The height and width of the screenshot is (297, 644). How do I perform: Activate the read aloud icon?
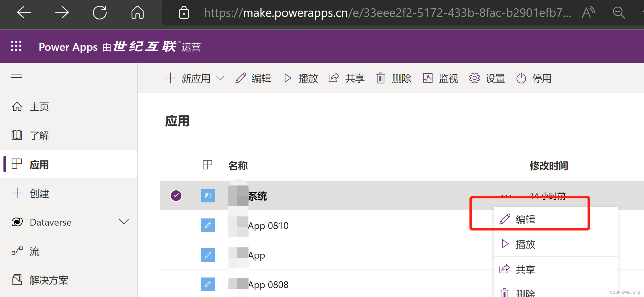tap(588, 13)
